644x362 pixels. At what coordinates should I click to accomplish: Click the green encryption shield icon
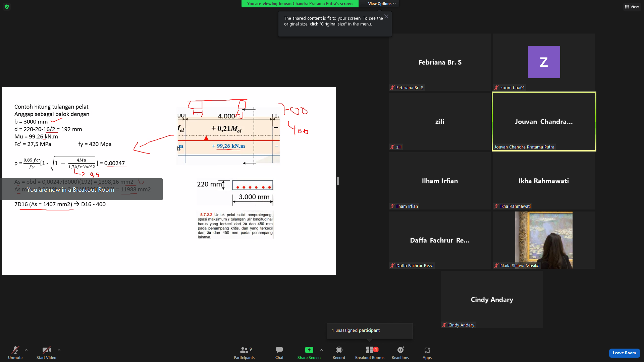point(7,7)
